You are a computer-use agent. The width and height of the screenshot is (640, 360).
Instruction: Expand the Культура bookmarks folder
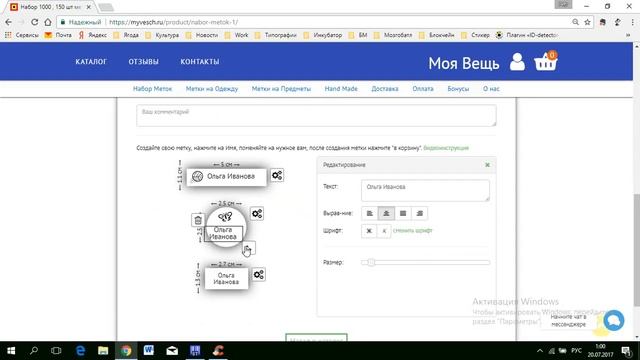pyautogui.click(x=162, y=35)
